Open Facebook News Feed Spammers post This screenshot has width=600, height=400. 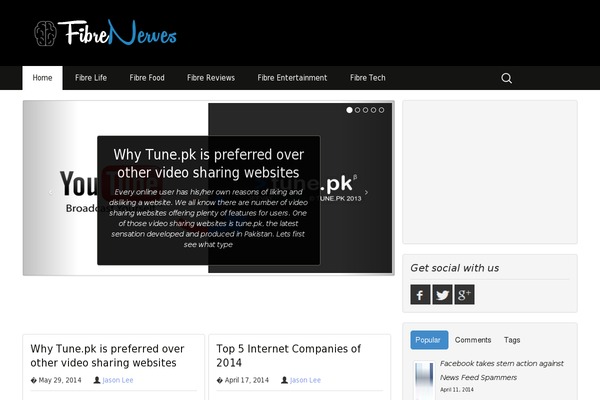click(x=502, y=370)
